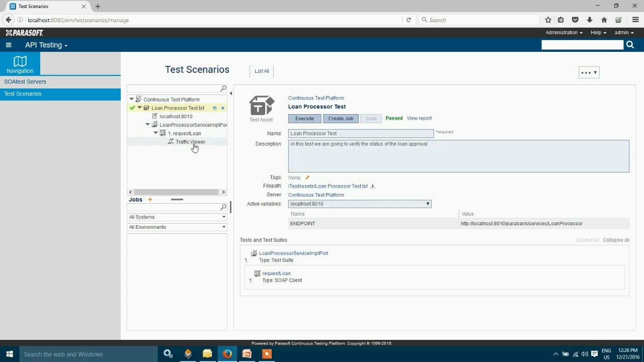Click the Selenium IDE extension icon
Image resolution: width=644 pixels, height=362 pixels.
pyautogui.click(x=619, y=20)
